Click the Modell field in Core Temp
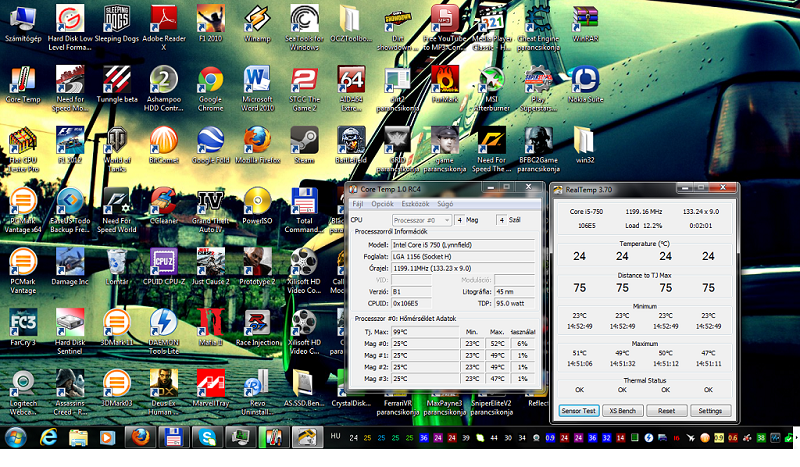 coord(463,245)
